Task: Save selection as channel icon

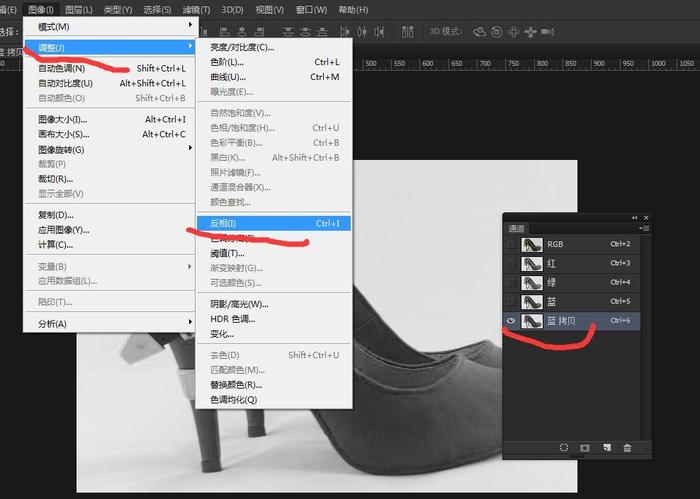Action: click(585, 448)
